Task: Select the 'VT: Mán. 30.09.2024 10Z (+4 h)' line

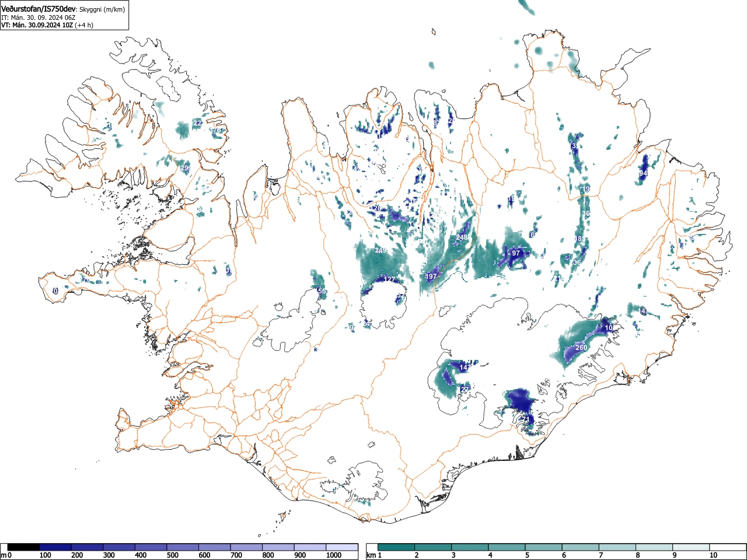Action: click(x=47, y=25)
